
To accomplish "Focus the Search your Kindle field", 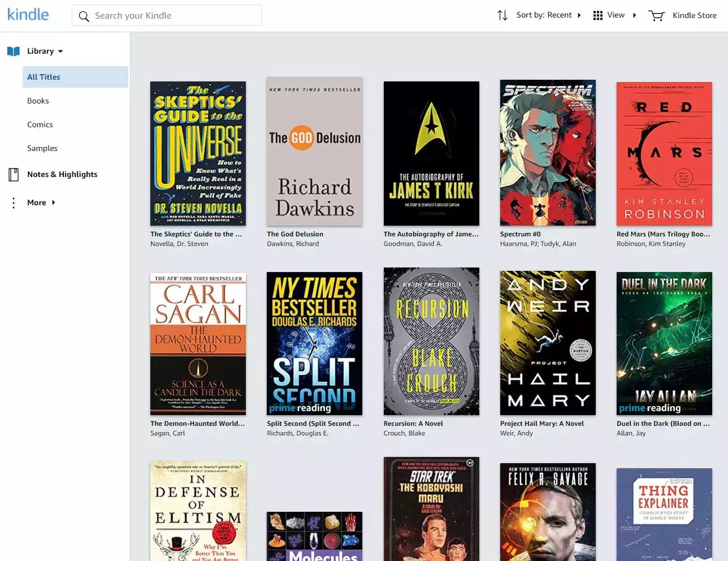I will [167, 15].
